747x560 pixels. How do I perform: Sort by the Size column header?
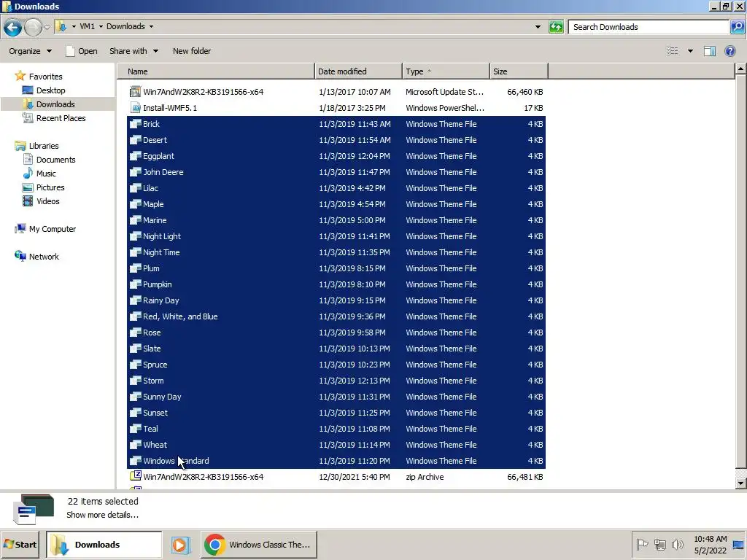pos(519,71)
